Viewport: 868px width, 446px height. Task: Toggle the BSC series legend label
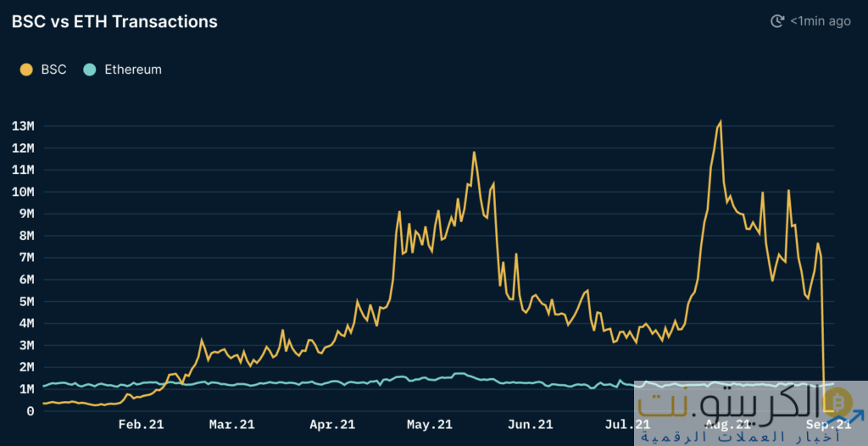click(x=53, y=70)
